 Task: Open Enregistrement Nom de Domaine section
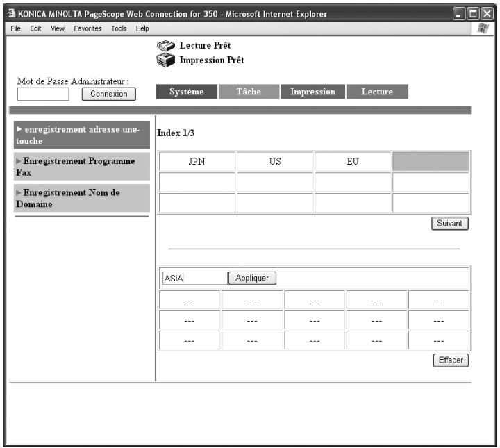click(x=82, y=198)
